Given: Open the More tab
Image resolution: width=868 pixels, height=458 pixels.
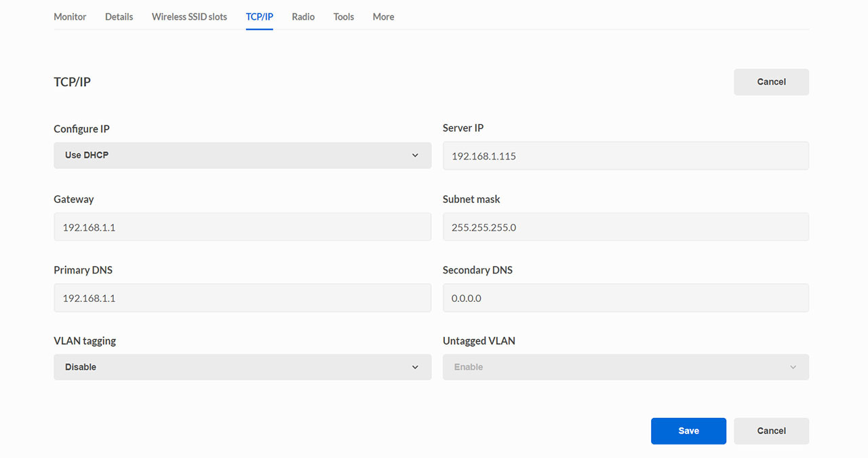Looking at the screenshot, I should click(x=383, y=16).
